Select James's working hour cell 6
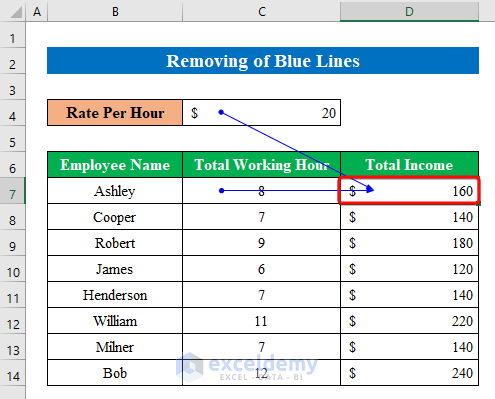 point(261,269)
